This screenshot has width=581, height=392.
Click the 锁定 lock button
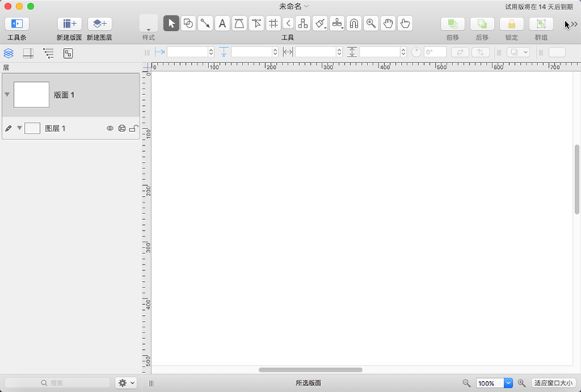512,24
